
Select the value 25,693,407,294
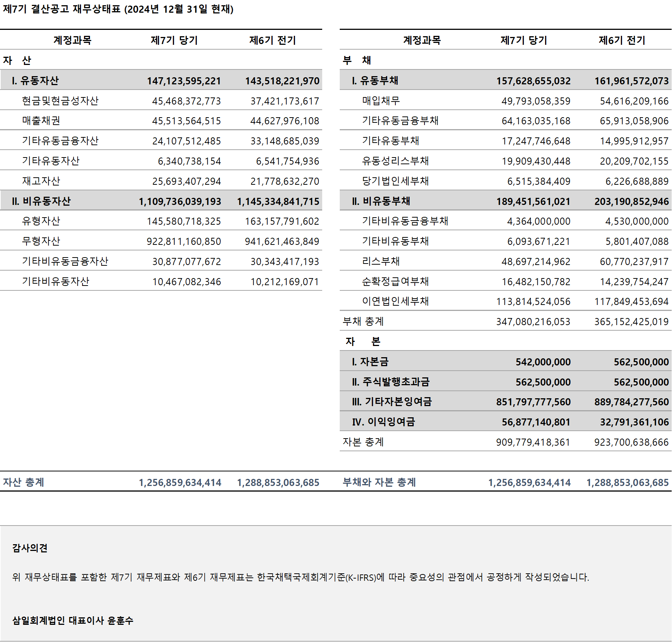point(187,181)
